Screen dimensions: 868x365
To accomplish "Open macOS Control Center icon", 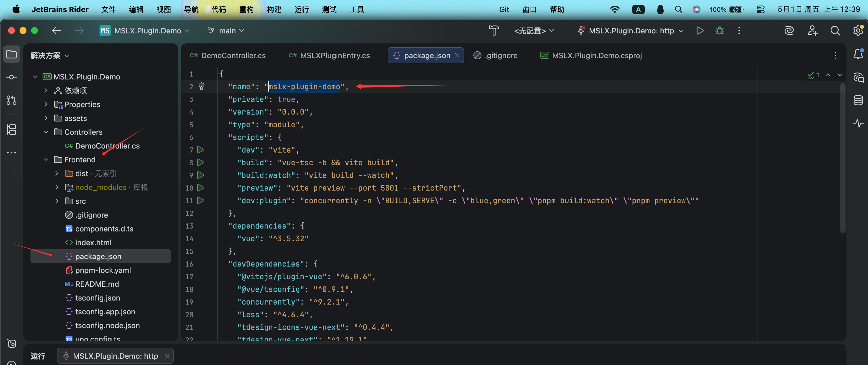I will click(760, 9).
